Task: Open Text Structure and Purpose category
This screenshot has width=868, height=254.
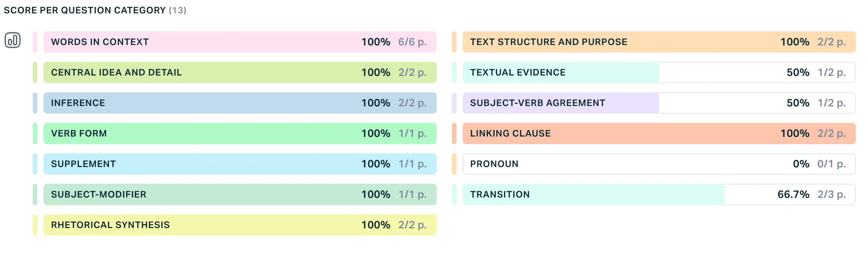Action: click(x=659, y=42)
